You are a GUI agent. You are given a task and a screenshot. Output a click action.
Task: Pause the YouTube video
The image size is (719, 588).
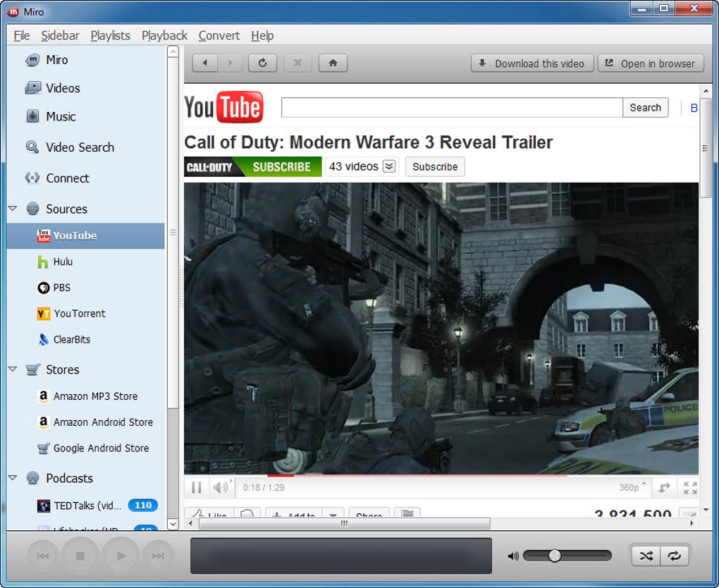196,487
